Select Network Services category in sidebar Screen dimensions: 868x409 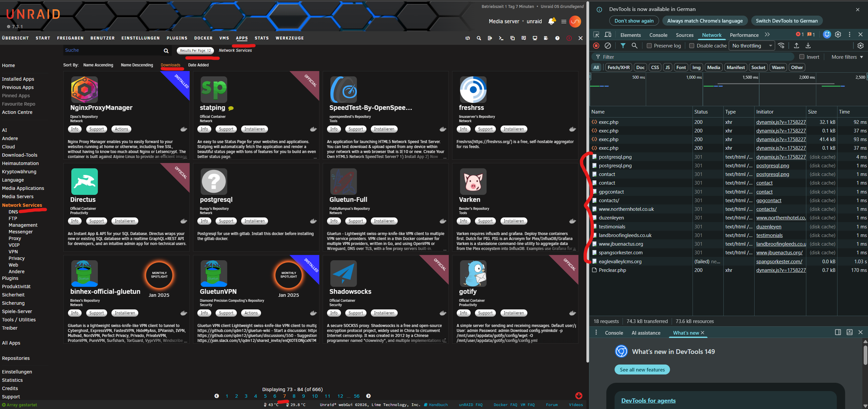tap(22, 205)
